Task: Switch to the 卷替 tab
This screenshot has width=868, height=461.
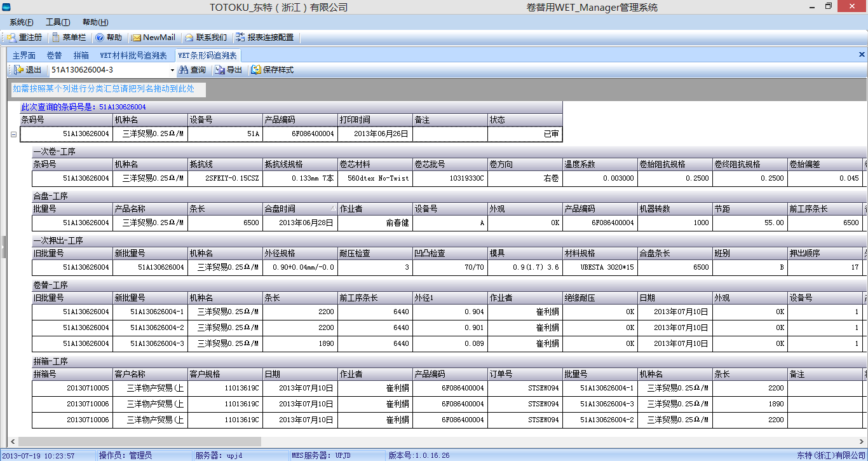Action: click(x=55, y=56)
